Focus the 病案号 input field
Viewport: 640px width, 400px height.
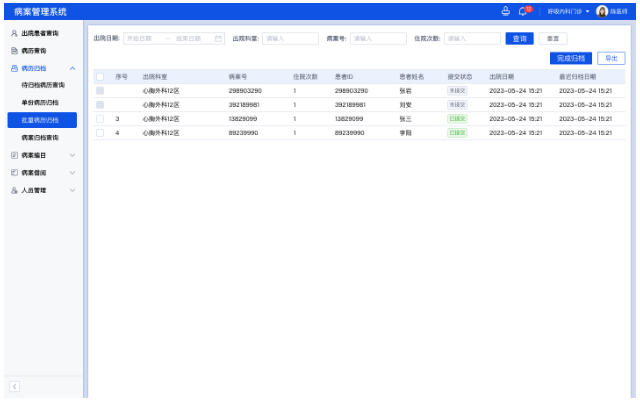click(x=378, y=38)
